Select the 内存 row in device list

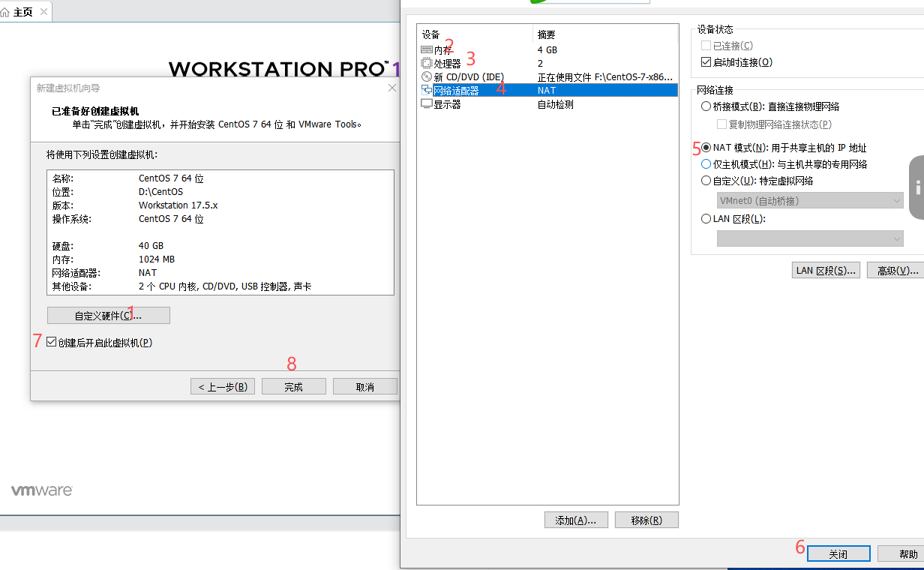[x=547, y=49]
